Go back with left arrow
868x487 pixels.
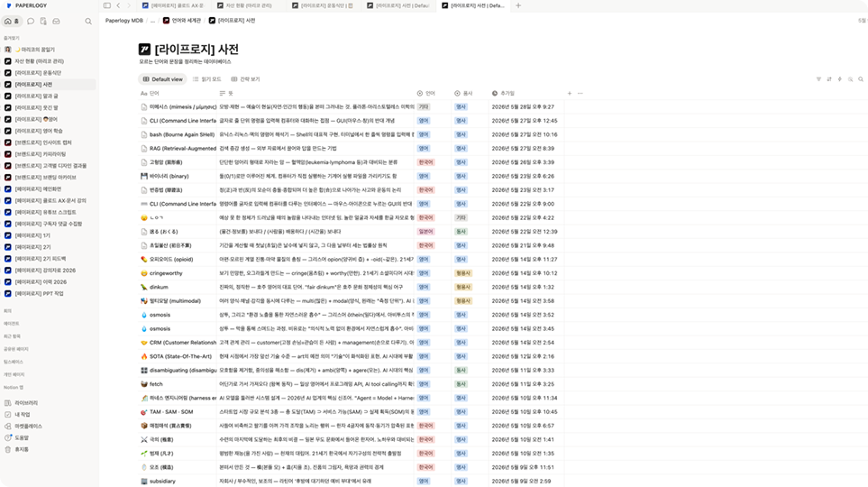[x=118, y=5]
